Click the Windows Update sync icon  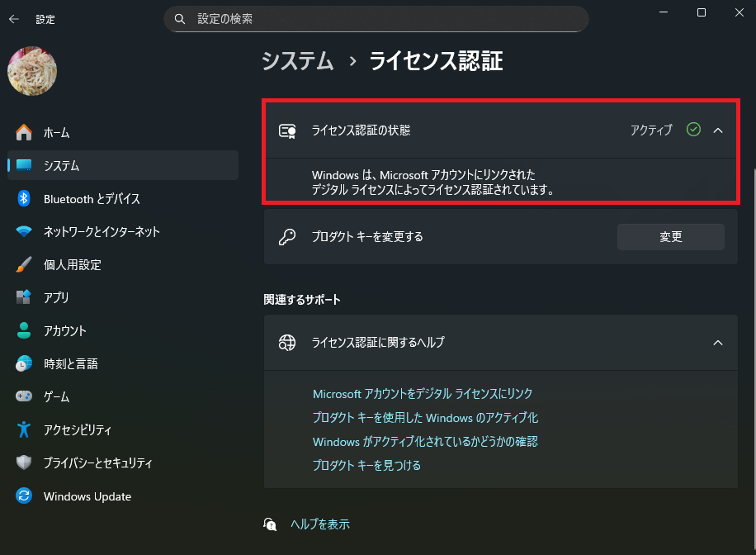pyautogui.click(x=24, y=496)
